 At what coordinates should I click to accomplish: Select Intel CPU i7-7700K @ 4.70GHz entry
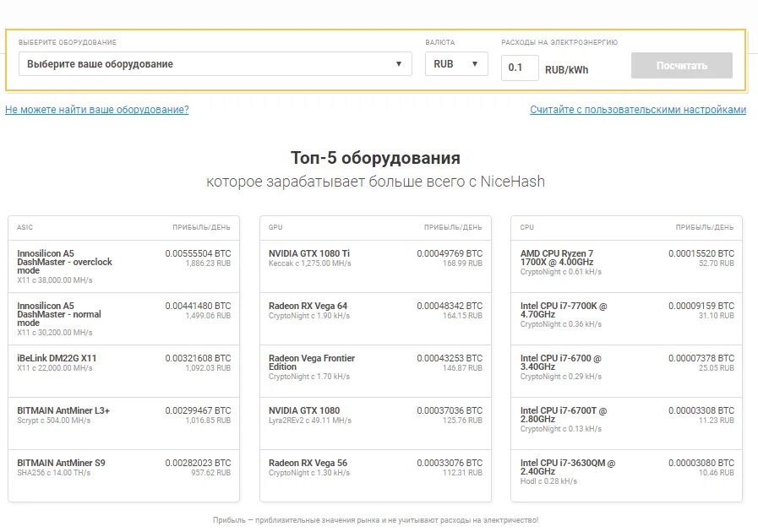(626, 319)
